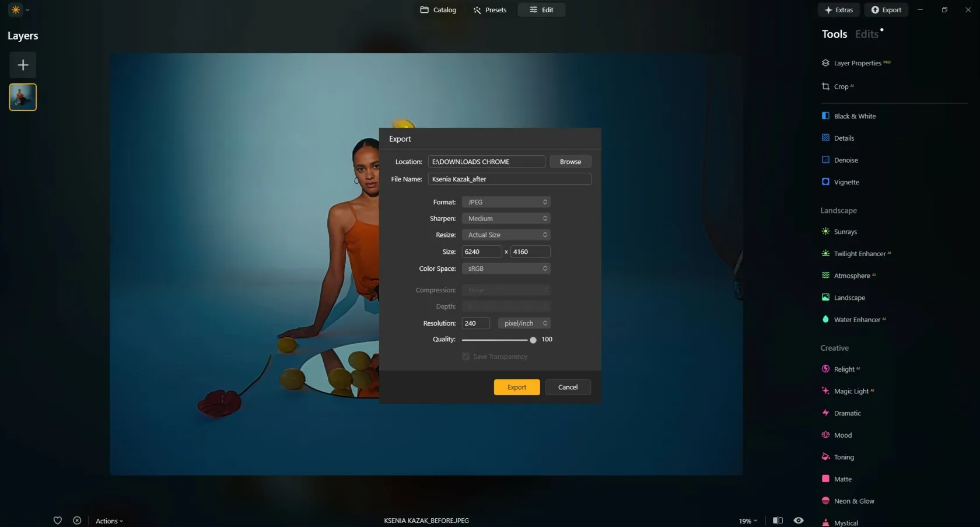This screenshot has height=527, width=980.
Task: Expand the Sharpen dropdown showing Medium
Action: point(506,218)
